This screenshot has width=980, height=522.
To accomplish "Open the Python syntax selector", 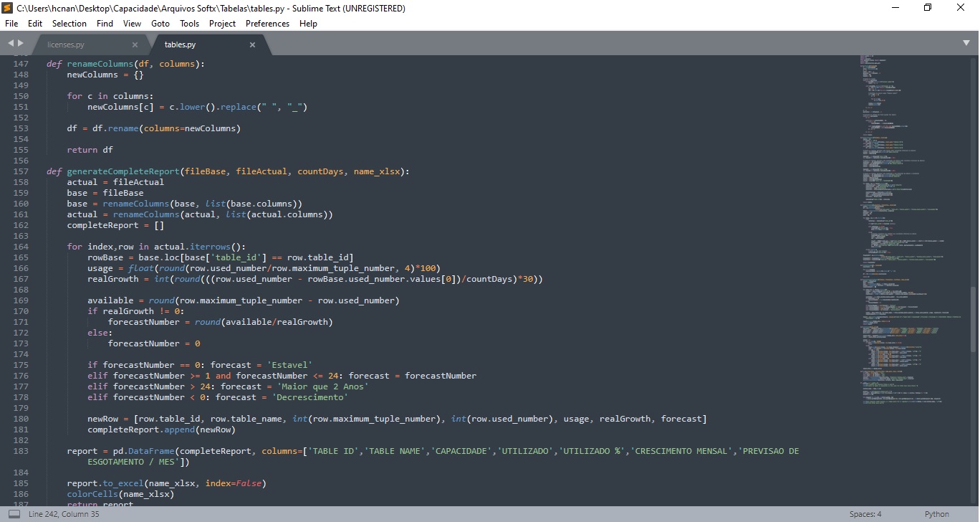I will click(936, 514).
